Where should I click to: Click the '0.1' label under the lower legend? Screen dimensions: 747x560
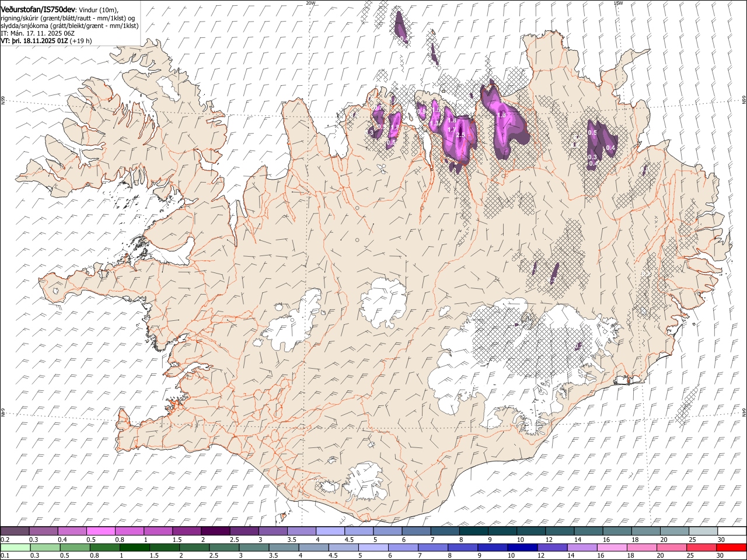[x=5, y=556]
